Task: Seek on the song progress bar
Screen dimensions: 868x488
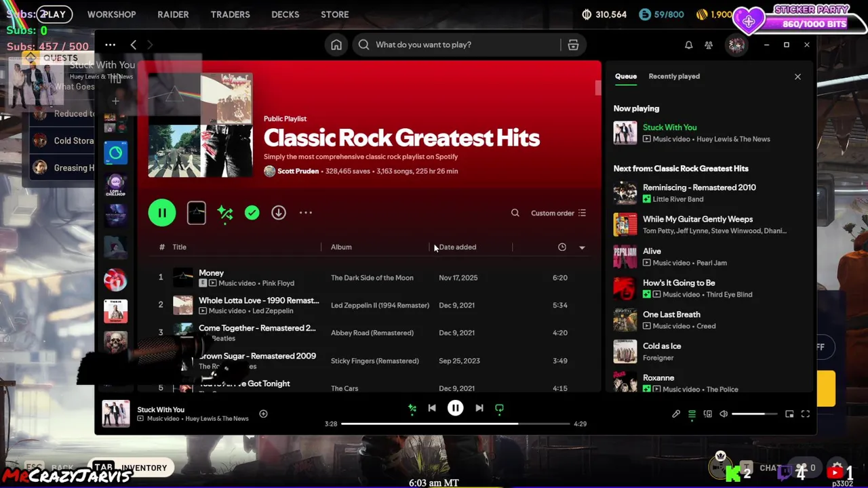Action: (455, 424)
